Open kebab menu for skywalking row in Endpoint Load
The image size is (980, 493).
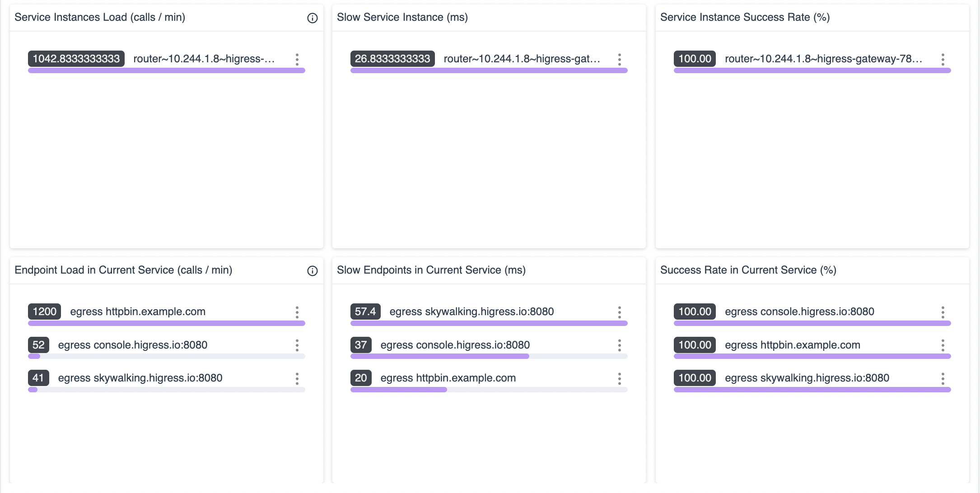pos(297,378)
